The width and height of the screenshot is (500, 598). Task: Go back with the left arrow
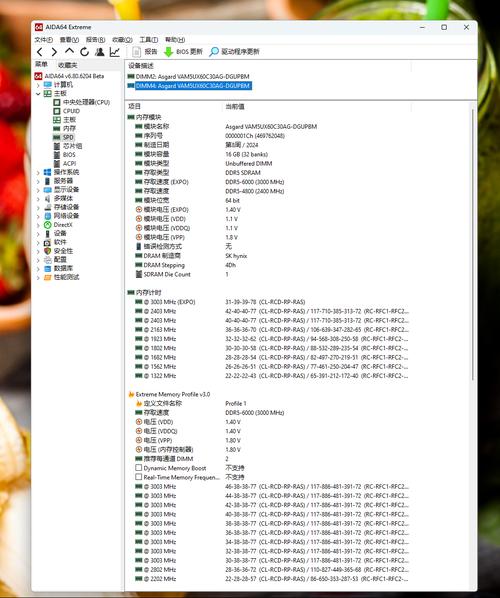(40, 52)
